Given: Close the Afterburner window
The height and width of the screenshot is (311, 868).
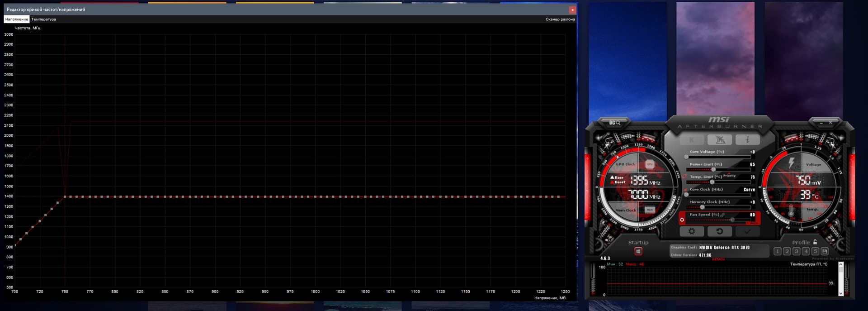Looking at the screenshot, I should [830, 123].
